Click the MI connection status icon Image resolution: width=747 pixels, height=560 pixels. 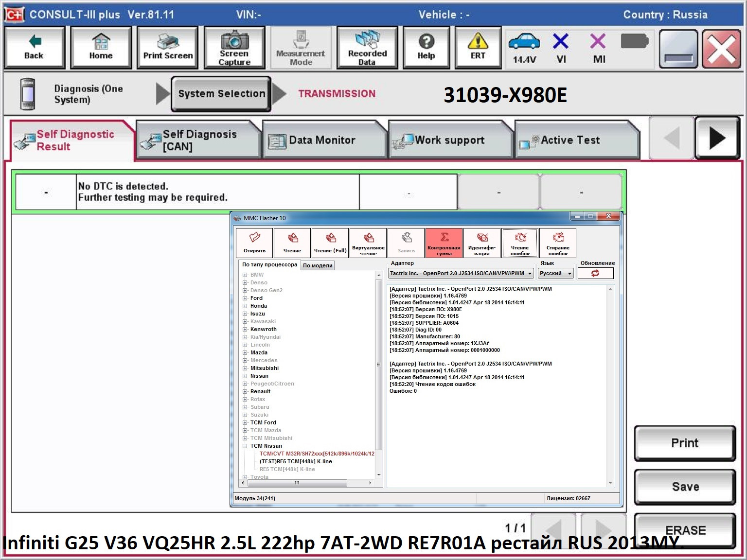tap(599, 49)
